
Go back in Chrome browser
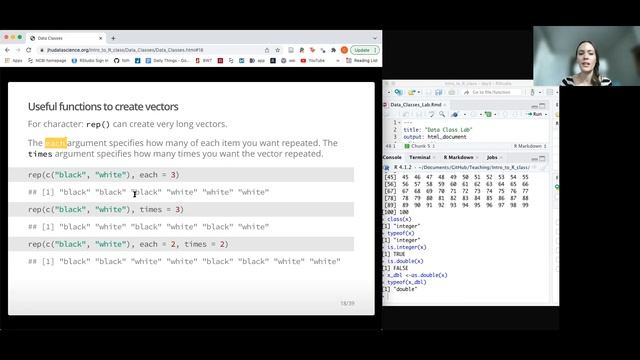7,50
